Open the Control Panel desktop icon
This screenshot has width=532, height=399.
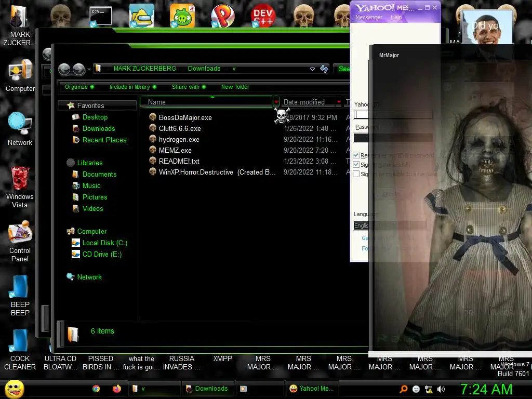pyautogui.click(x=20, y=241)
